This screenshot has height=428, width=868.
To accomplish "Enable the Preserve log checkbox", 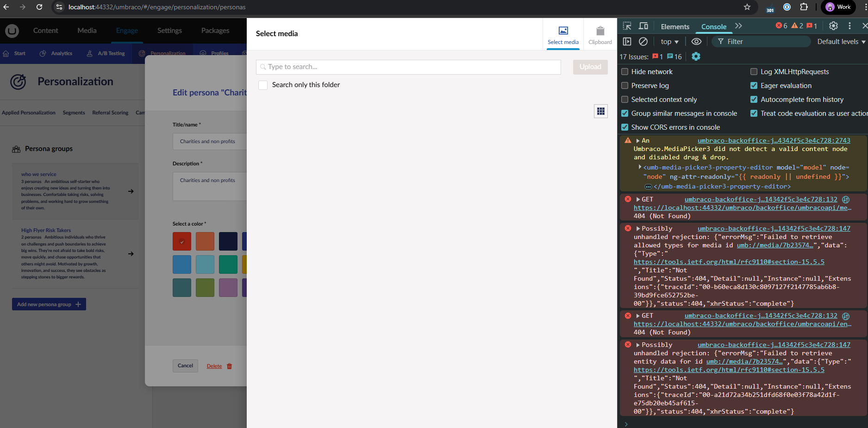I will (x=625, y=86).
